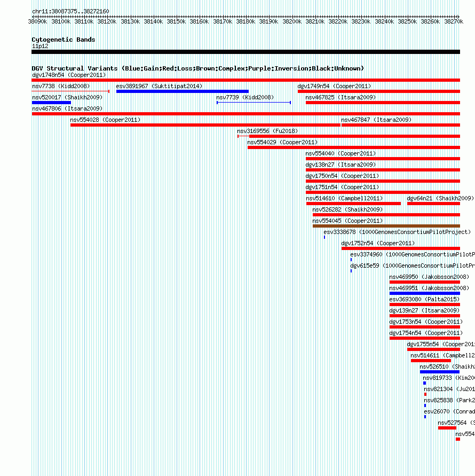The image size is (475, 476).
Task: Click the esv26070 variant label
Action: 449,412
